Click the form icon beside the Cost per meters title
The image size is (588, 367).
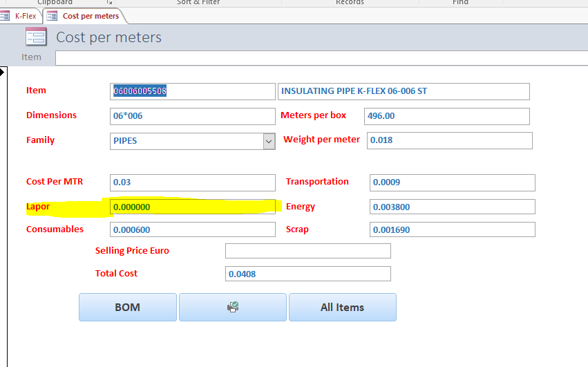click(35, 37)
